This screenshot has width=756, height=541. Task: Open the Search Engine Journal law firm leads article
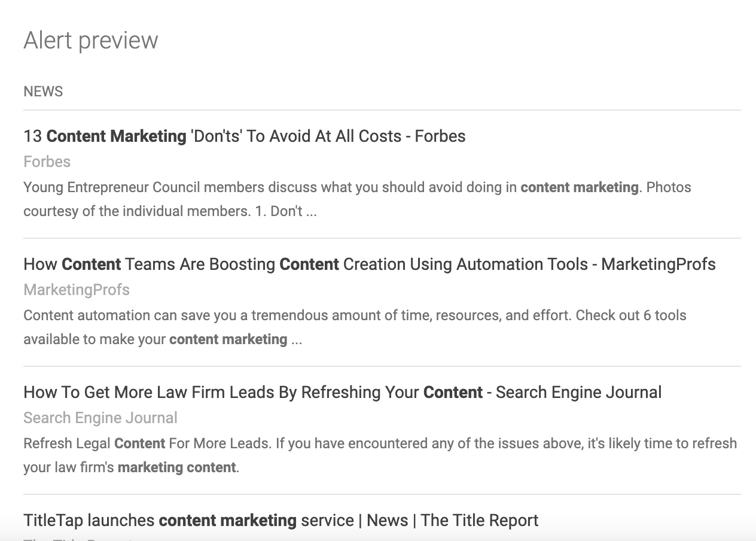coord(342,393)
